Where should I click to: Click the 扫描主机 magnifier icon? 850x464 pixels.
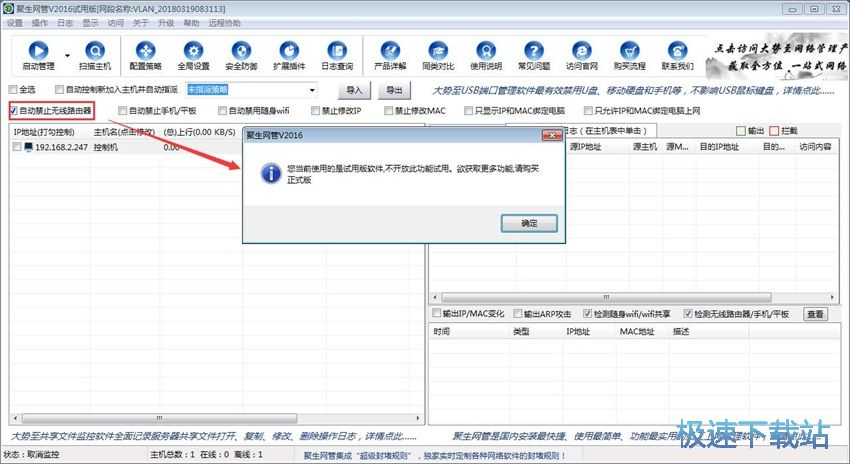(x=95, y=51)
